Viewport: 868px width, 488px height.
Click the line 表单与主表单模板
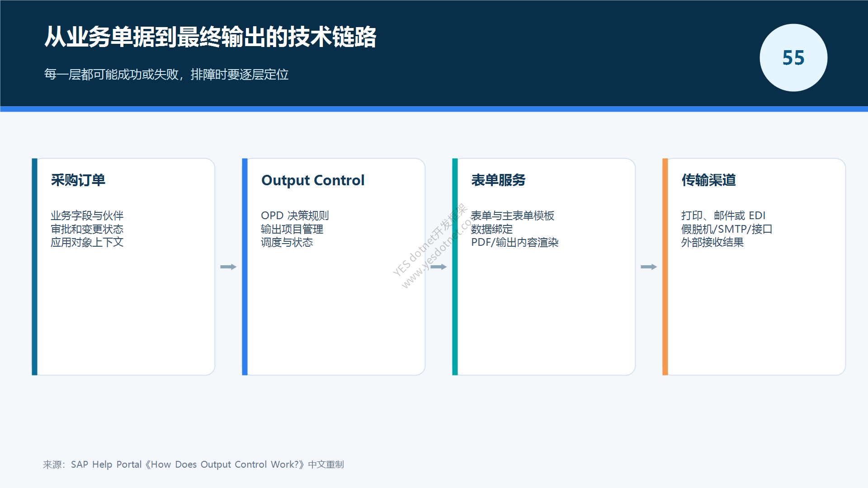(x=513, y=216)
